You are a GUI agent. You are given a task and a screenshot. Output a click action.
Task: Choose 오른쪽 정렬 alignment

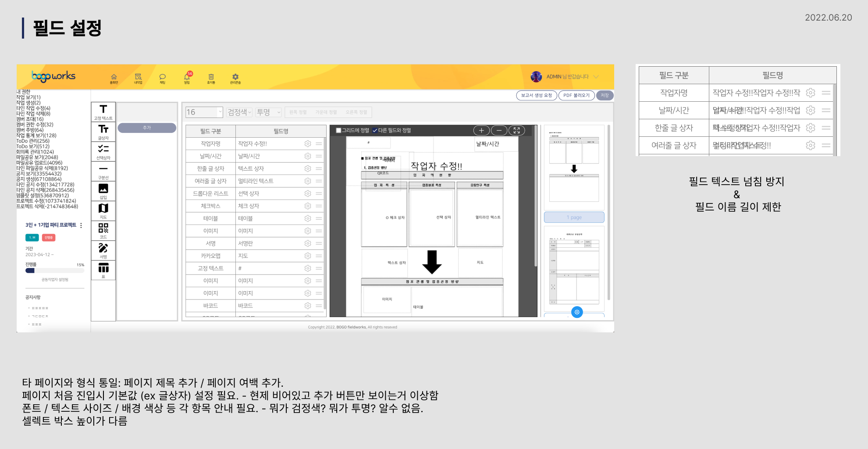coord(356,112)
